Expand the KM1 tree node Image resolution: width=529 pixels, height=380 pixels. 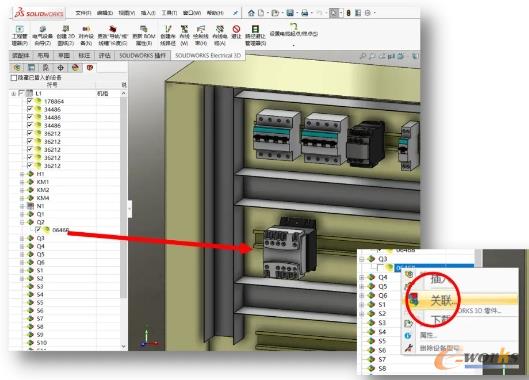[x=22, y=182]
